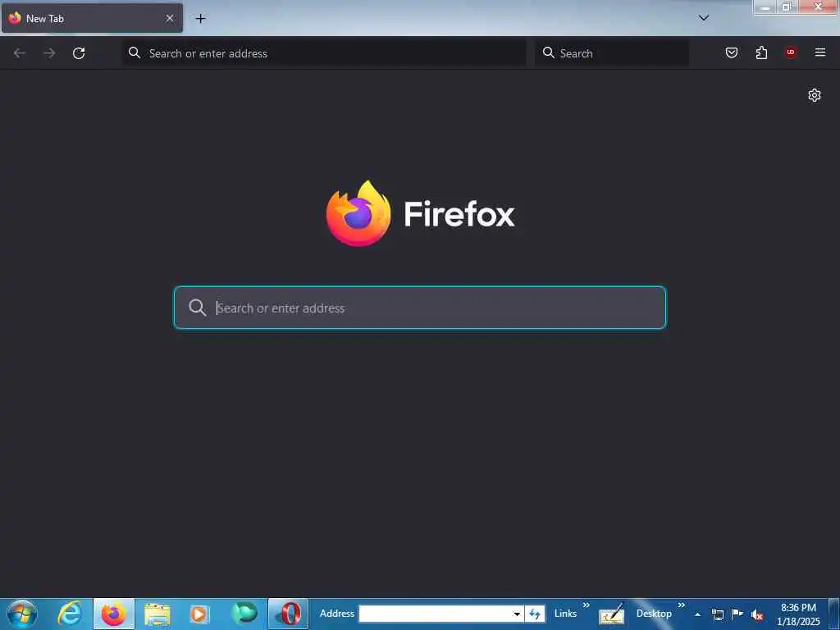Click the network tray icon
The width and height of the screenshot is (840, 630).
point(718,614)
